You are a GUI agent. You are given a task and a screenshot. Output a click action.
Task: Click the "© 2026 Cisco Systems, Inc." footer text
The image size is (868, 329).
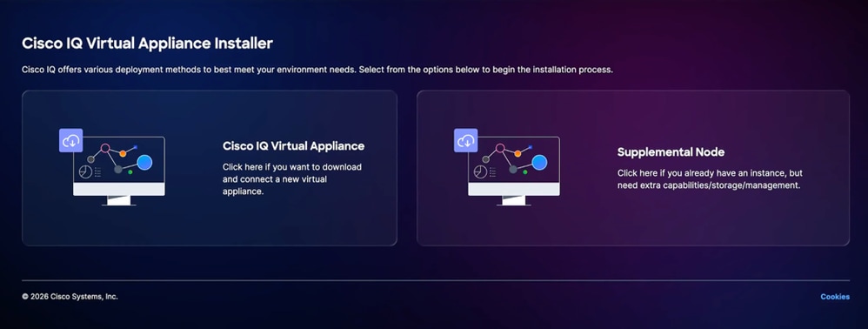click(70, 297)
